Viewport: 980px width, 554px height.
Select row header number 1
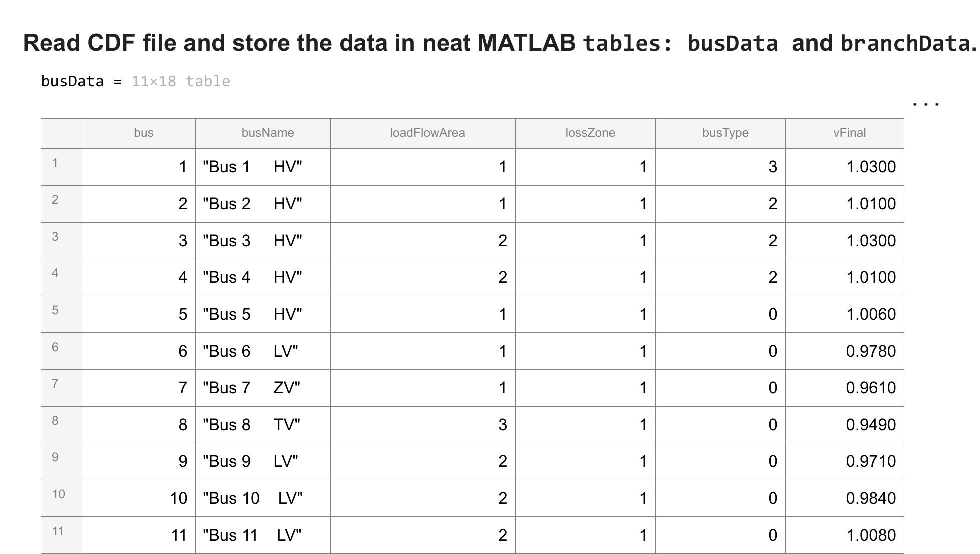(x=61, y=167)
